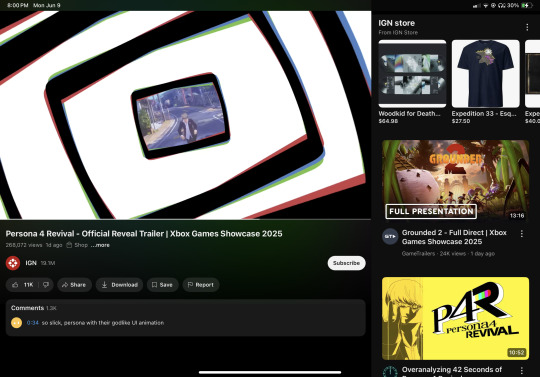
Task: Click the Wi-Fi icon in the status bar
Action: (x=486, y=5)
